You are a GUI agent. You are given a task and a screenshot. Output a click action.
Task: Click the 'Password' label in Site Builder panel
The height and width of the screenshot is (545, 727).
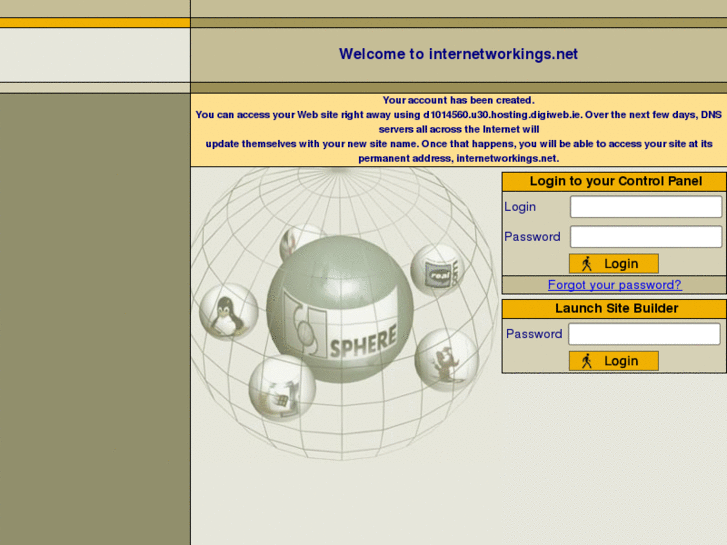[534, 334]
